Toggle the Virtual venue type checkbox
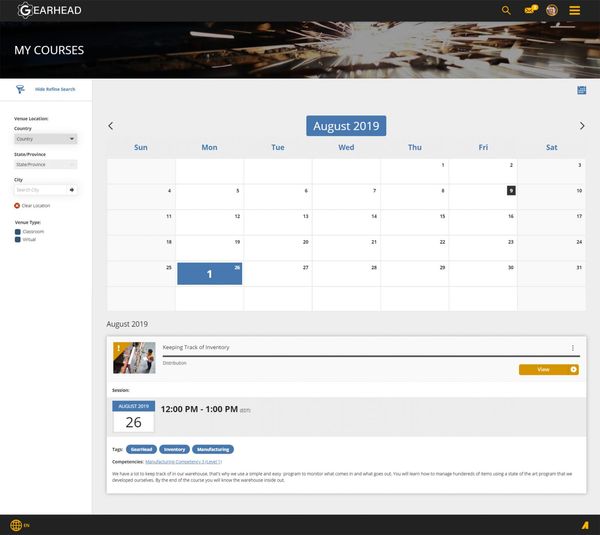This screenshot has height=535, width=600. point(18,239)
